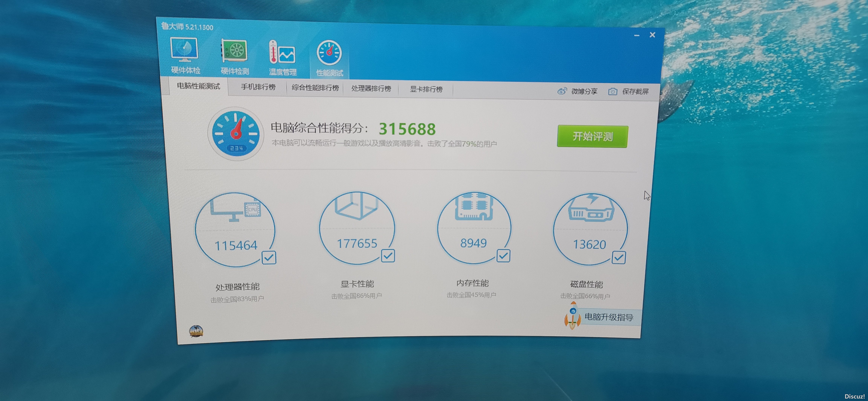The width and height of the screenshot is (868, 401).
Task: Click the overall score 315688
Action: [x=407, y=129]
